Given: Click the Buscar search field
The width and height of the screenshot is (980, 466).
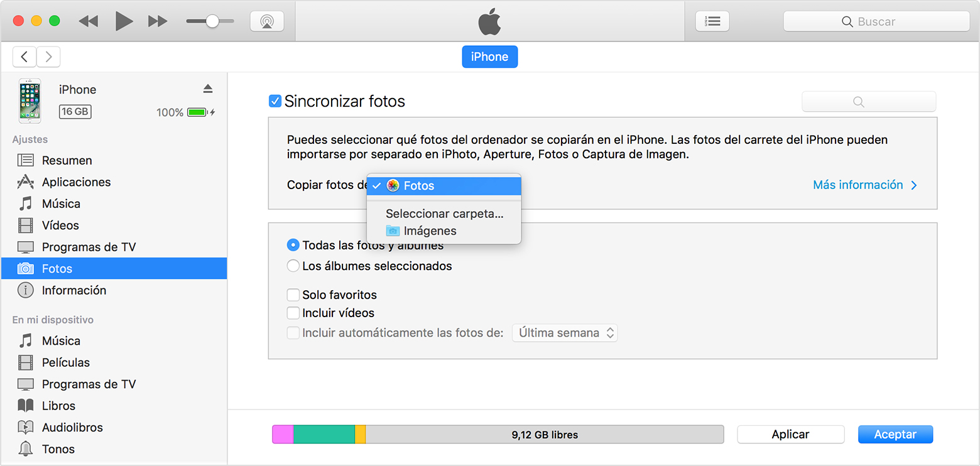Looking at the screenshot, I should (876, 21).
